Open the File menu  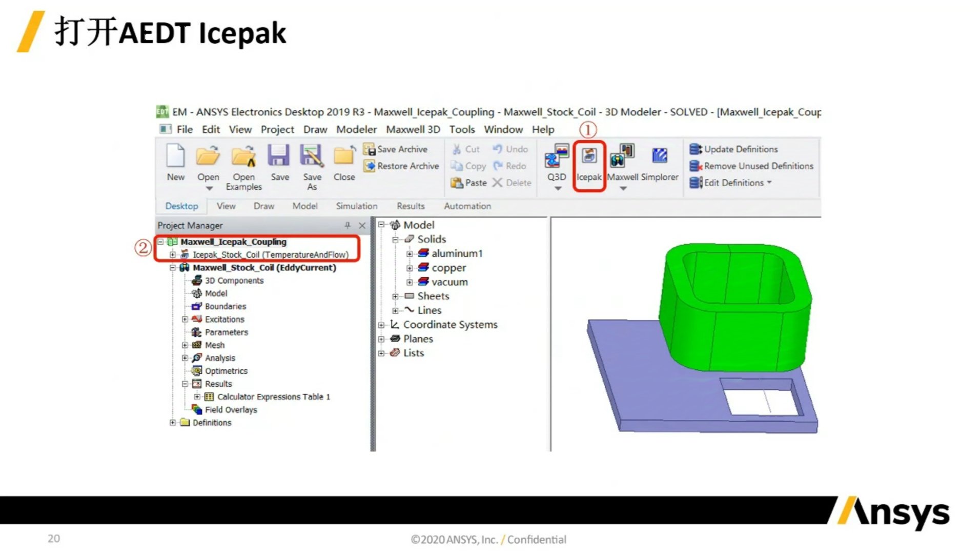[x=185, y=130]
